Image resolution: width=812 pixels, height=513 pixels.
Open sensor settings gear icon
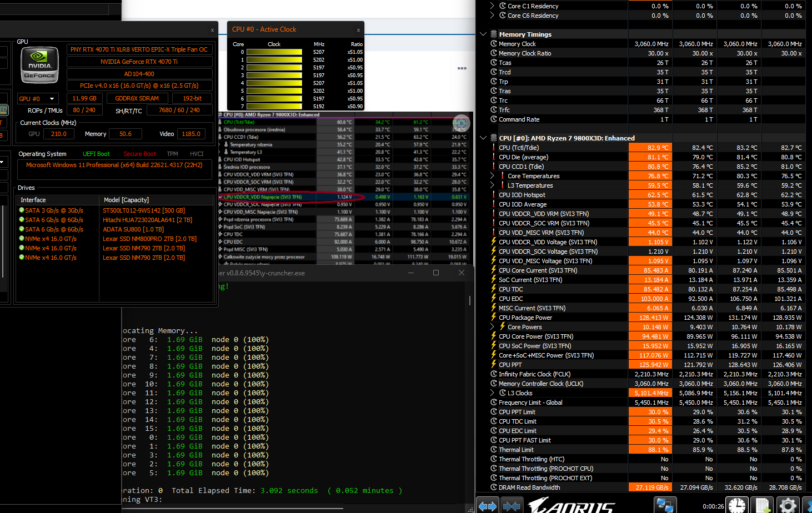788,505
